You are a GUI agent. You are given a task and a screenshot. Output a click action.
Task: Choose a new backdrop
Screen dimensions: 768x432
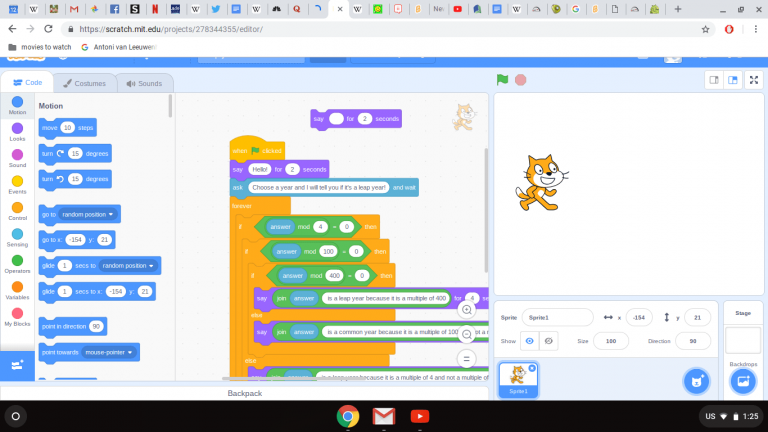tap(743, 380)
